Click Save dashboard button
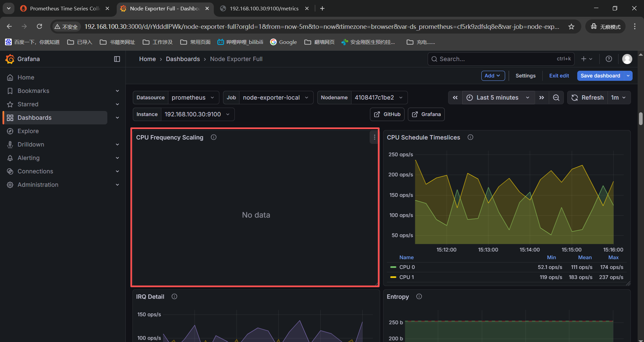The image size is (644, 342). 600,76
